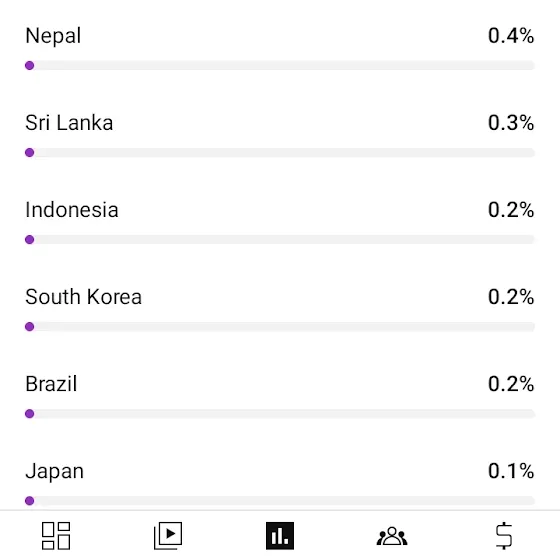Screen dimensions: 560x560
Task: Click the Nepal country label
Action: [x=53, y=36]
